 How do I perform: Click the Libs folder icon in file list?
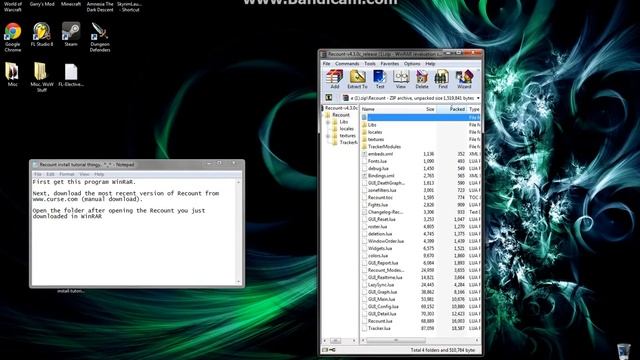364,124
